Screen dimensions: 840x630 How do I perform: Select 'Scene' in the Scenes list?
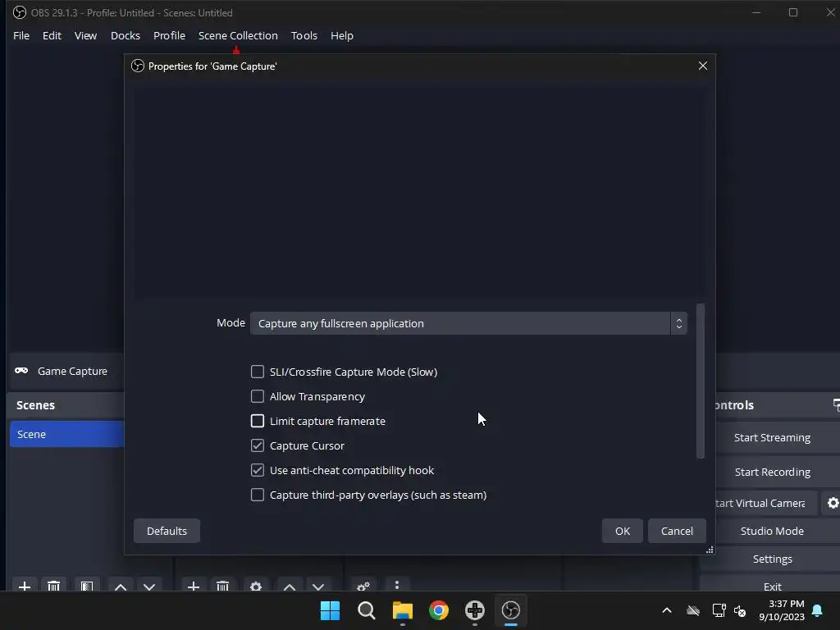click(x=66, y=434)
